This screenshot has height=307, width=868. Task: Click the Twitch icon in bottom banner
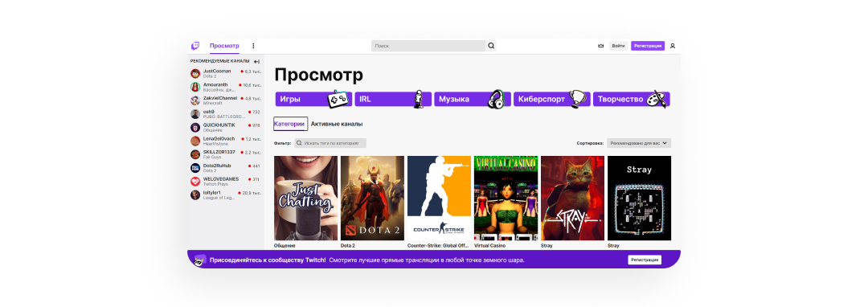coord(200,260)
